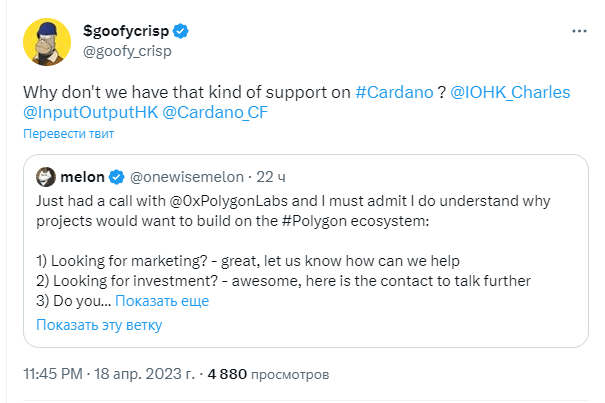The height and width of the screenshot is (403, 605).
Task: Click the 11:45 PM timestamp
Action: pos(53,374)
